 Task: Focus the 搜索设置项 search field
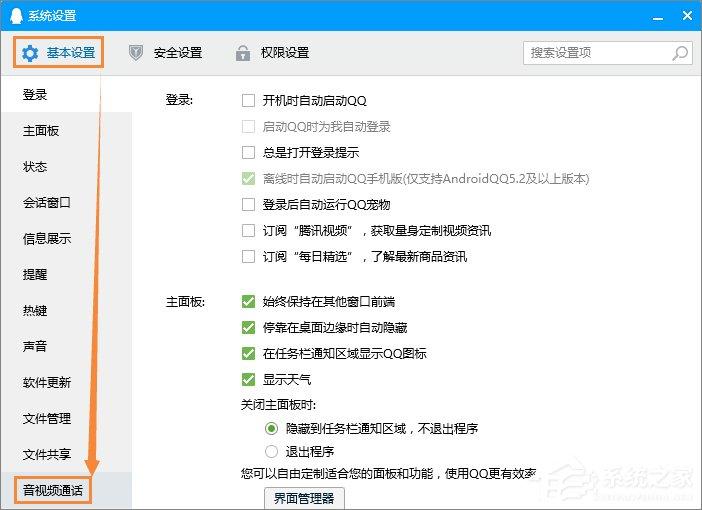608,53
